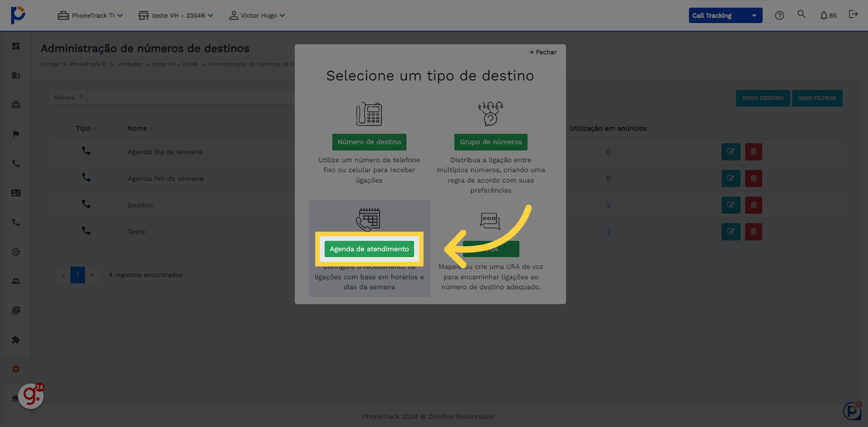
Task: Delete the Agenda fim de semana row
Action: (753, 178)
